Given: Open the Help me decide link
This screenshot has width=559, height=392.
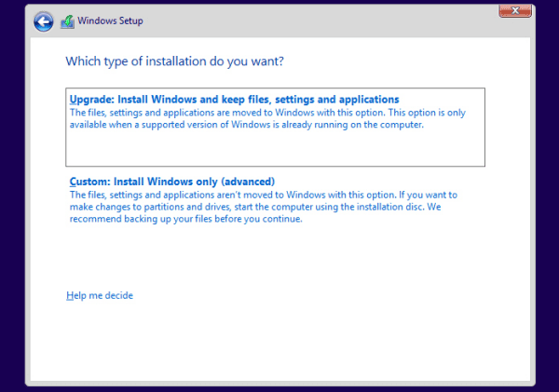Looking at the screenshot, I should pyautogui.click(x=100, y=295).
